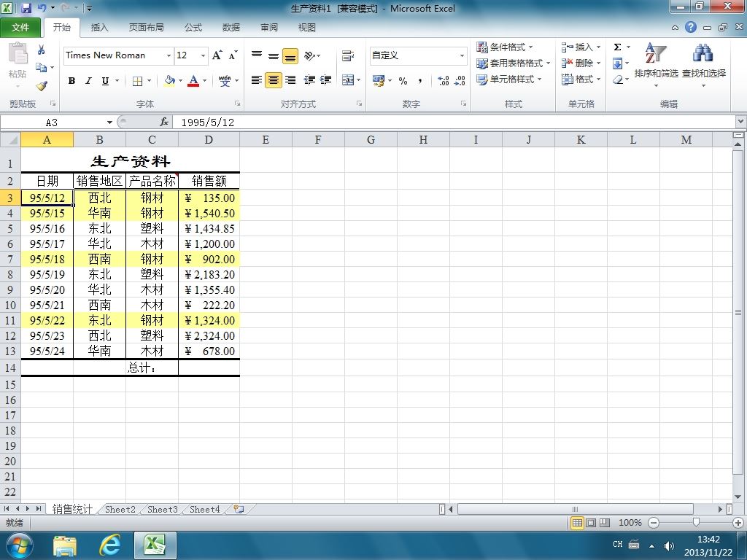Switch to the Sheet2 worksheet tab
Screen dimensions: 747x560
click(120, 509)
